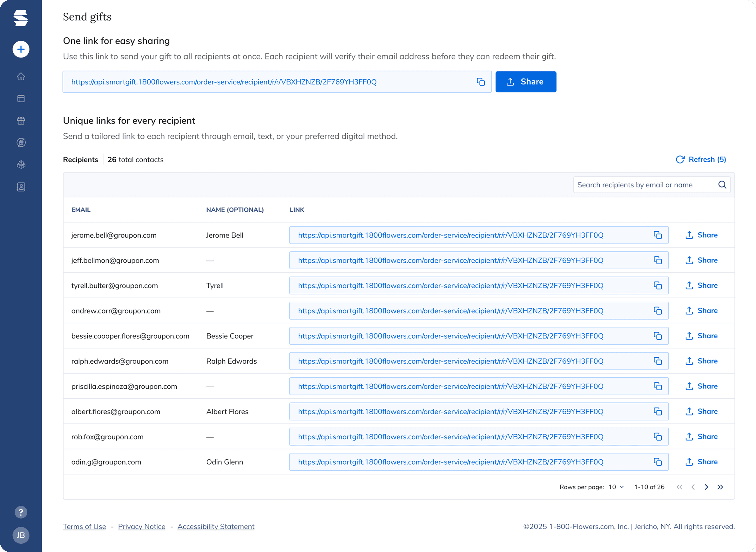The height and width of the screenshot is (552, 756).
Task: Open the gift box icon in sidebar
Action: 21,121
